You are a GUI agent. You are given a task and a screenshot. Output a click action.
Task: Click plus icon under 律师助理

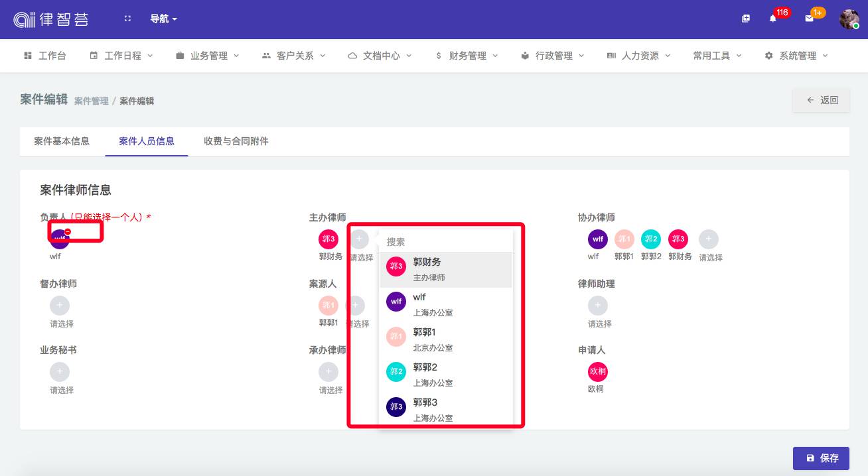point(597,306)
